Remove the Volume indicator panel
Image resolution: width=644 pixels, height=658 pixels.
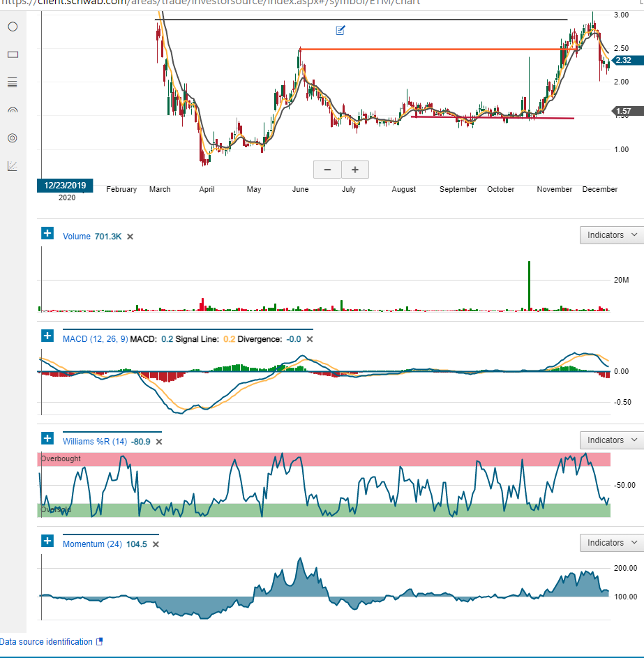tap(130, 237)
